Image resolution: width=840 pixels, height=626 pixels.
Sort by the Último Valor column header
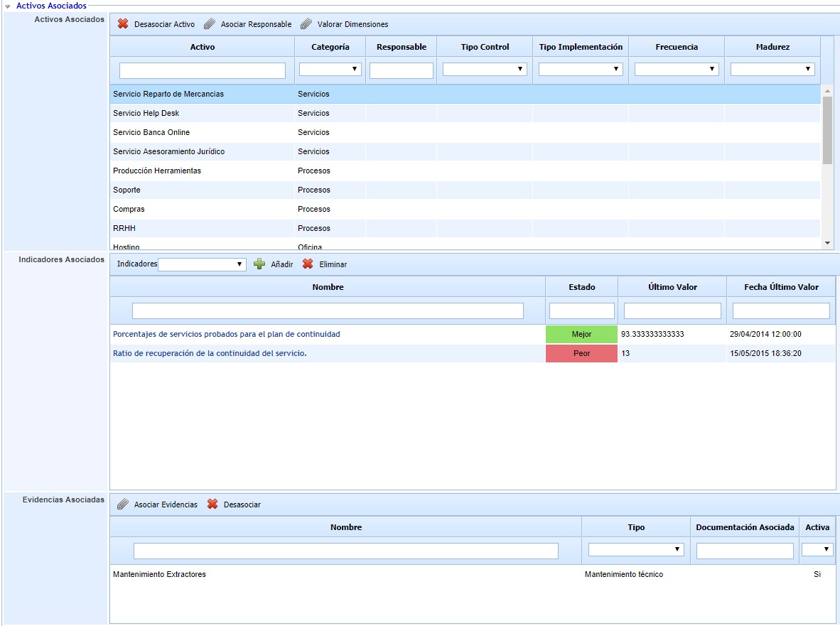(672, 287)
